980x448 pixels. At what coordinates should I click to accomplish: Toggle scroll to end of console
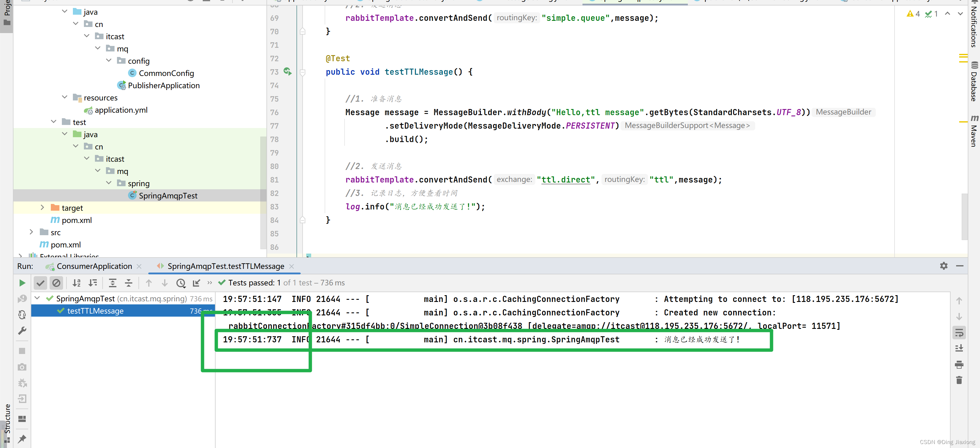(959, 348)
